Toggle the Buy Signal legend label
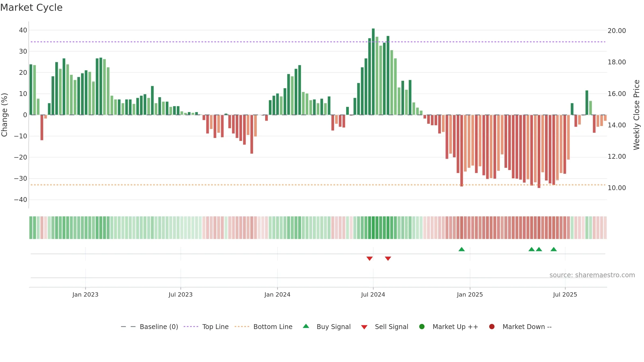Viewport: 644px width, 362px height. point(334,327)
